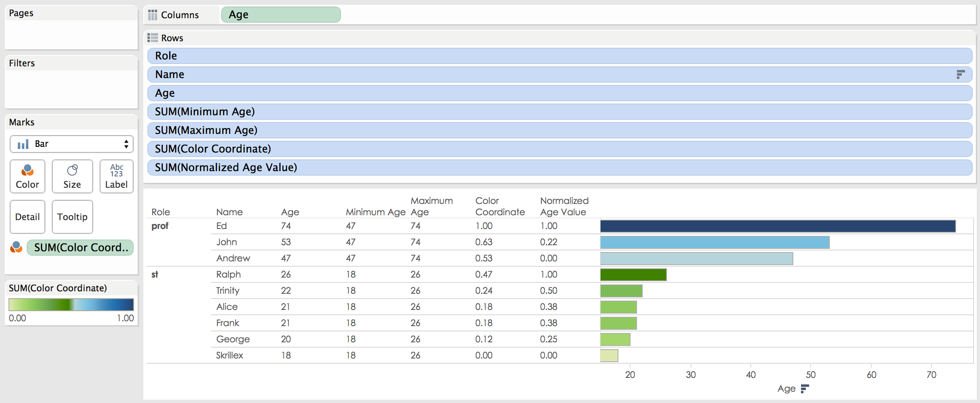Screen dimensions: 980x403
Task: Click Trinity's green bar
Action: click(621, 291)
